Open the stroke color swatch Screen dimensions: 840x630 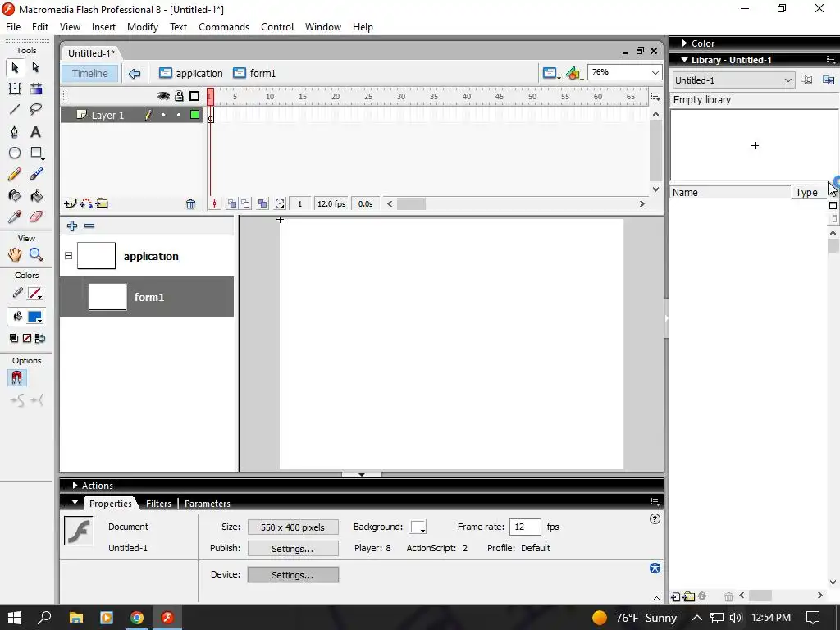click(x=35, y=294)
